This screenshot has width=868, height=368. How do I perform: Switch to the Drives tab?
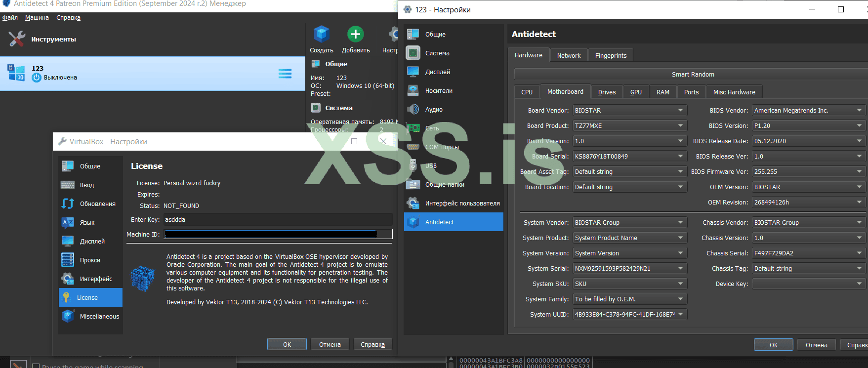607,92
